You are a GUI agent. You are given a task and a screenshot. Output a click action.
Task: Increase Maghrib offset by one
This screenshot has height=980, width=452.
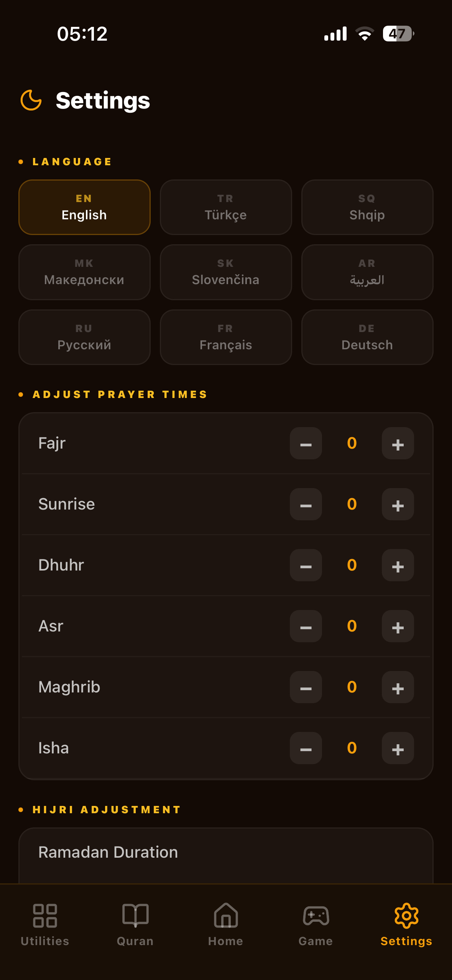398,687
